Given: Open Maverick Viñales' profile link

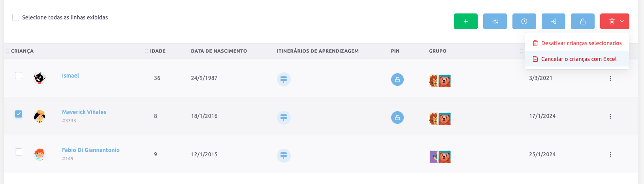Looking at the screenshot, I should coord(84,112).
